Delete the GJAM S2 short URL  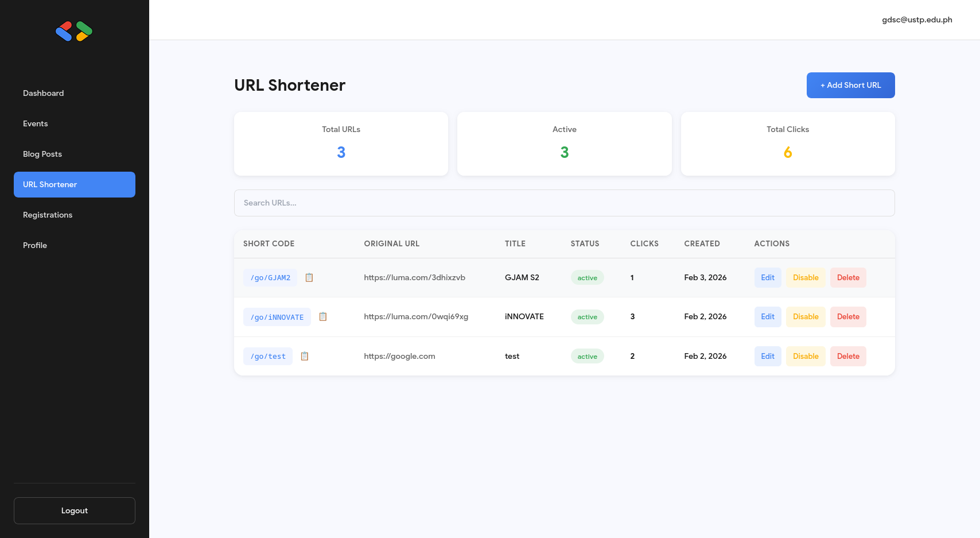(x=848, y=277)
